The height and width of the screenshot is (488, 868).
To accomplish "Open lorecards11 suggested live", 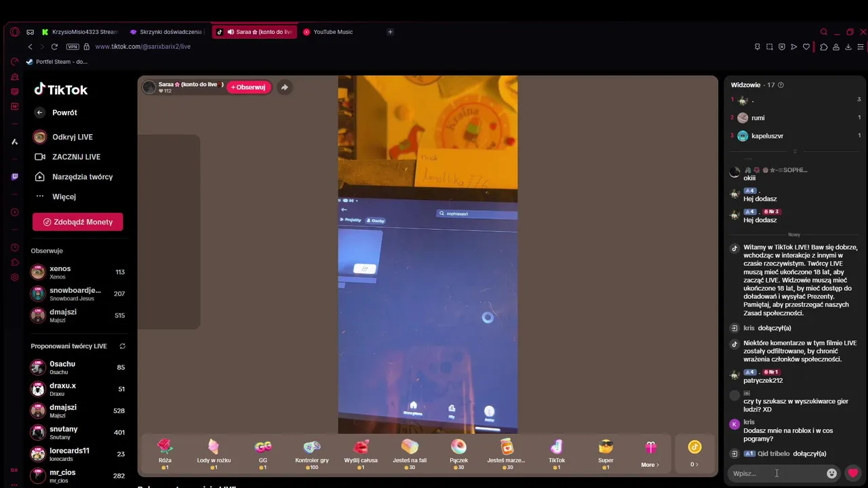I will tap(78, 454).
